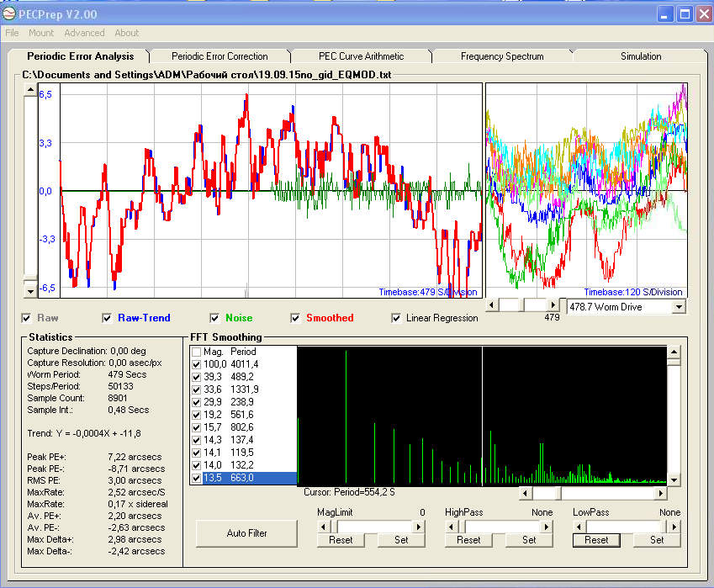
Task: Uncheck the 39,3 489,2 FFT row
Action: [x=196, y=377]
